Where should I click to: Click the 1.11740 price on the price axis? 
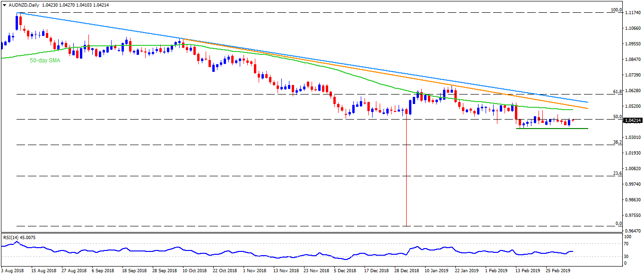click(633, 13)
